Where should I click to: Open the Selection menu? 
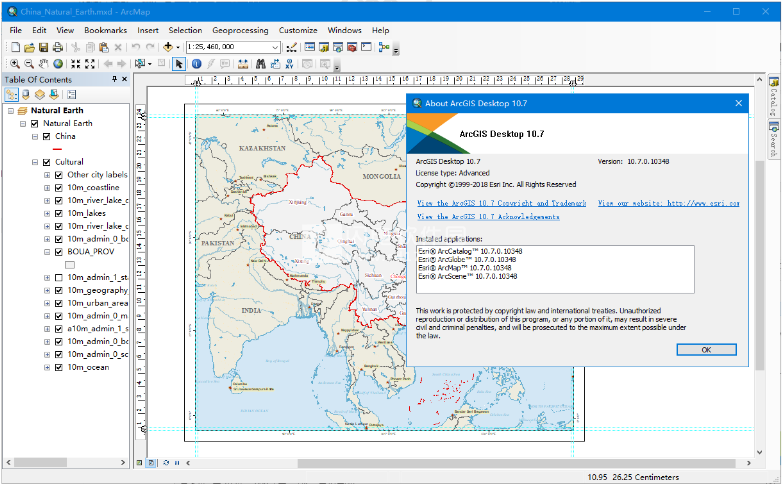pyautogui.click(x=185, y=30)
